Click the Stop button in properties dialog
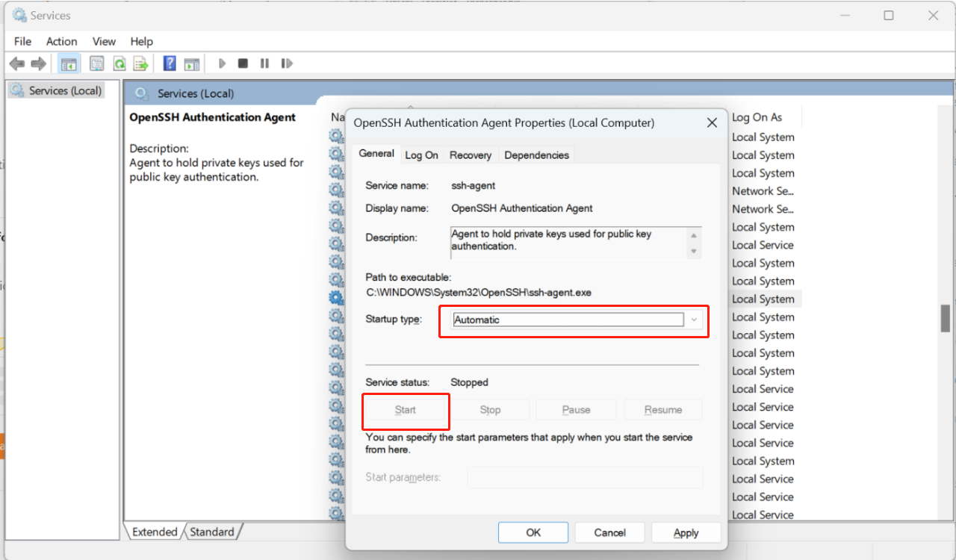956x560 pixels. [x=490, y=410]
